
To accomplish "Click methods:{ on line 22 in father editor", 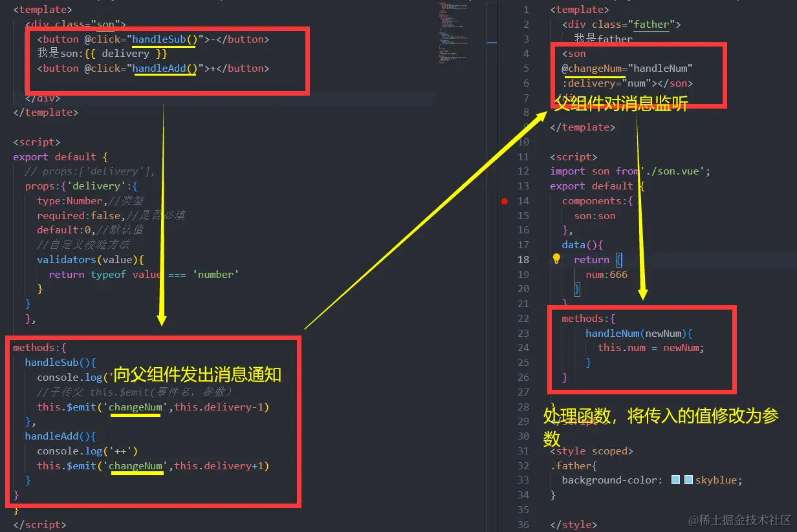I will click(588, 319).
